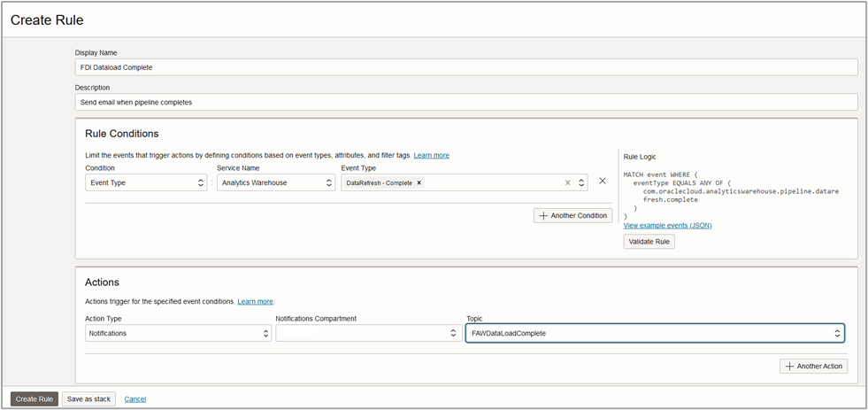Click the Cancel link

135,398
